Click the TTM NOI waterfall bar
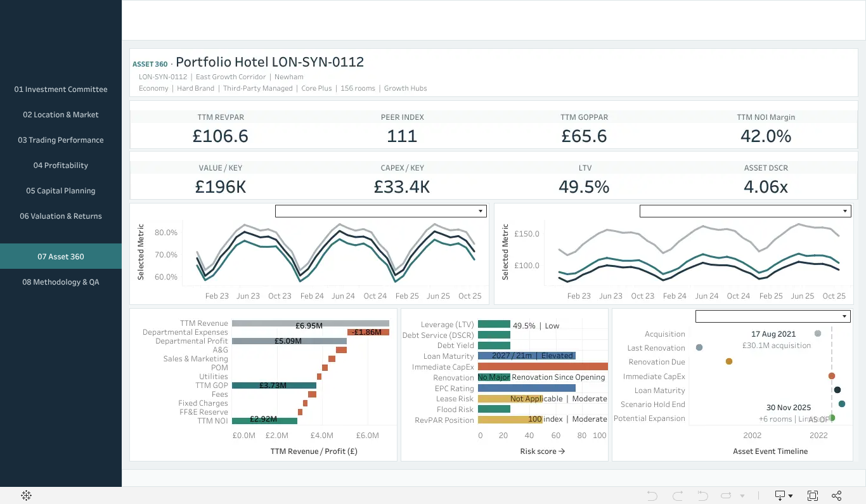This screenshot has width=866, height=504. pyautogui.click(x=264, y=420)
